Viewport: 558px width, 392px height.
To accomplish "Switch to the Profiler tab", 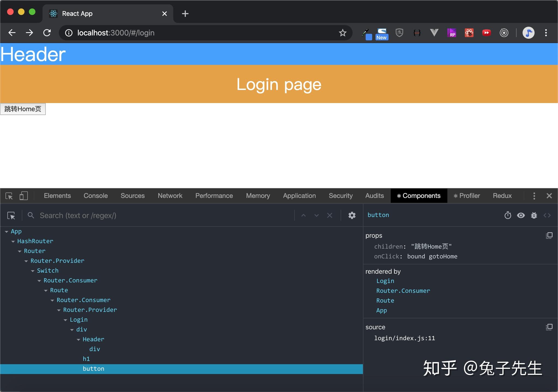I will coord(466,196).
